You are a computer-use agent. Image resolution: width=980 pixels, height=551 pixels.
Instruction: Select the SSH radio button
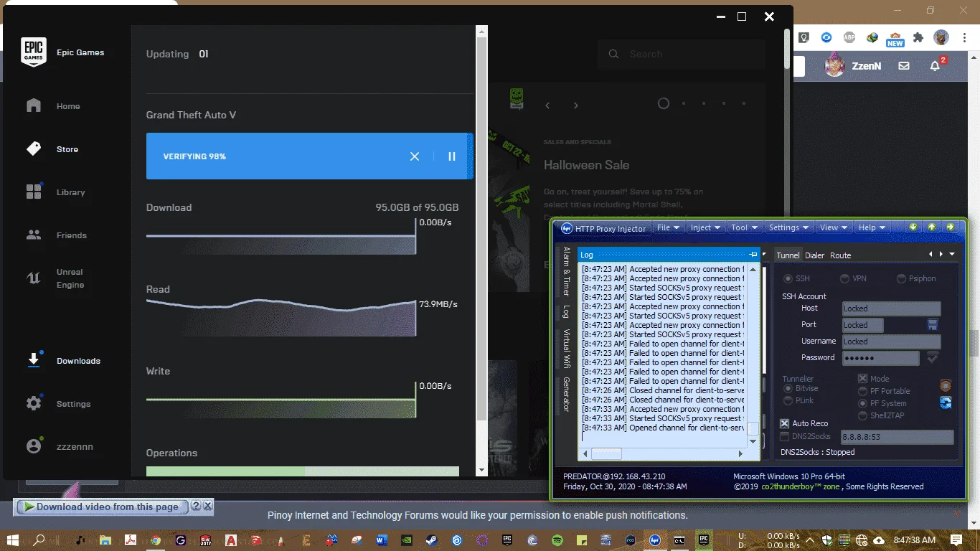788,278
